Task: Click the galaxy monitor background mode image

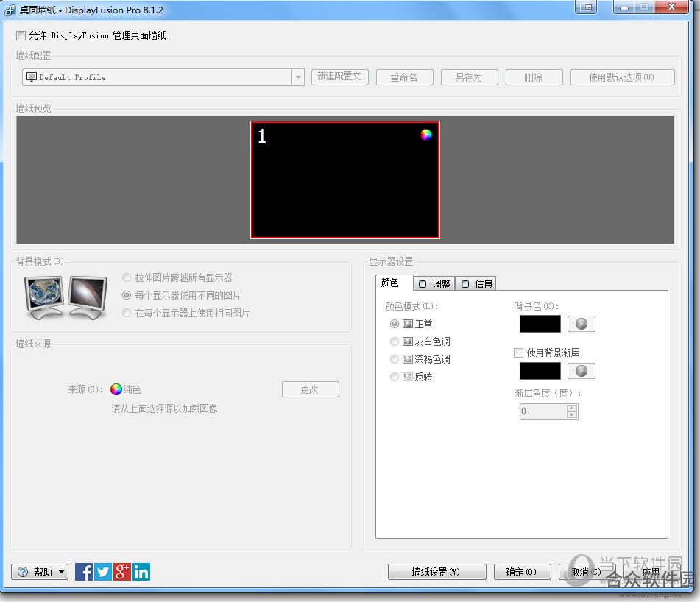Action: coord(88,297)
